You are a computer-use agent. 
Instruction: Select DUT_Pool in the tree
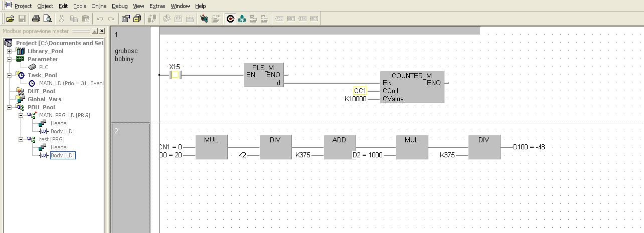pyautogui.click(x=41, y=91)
